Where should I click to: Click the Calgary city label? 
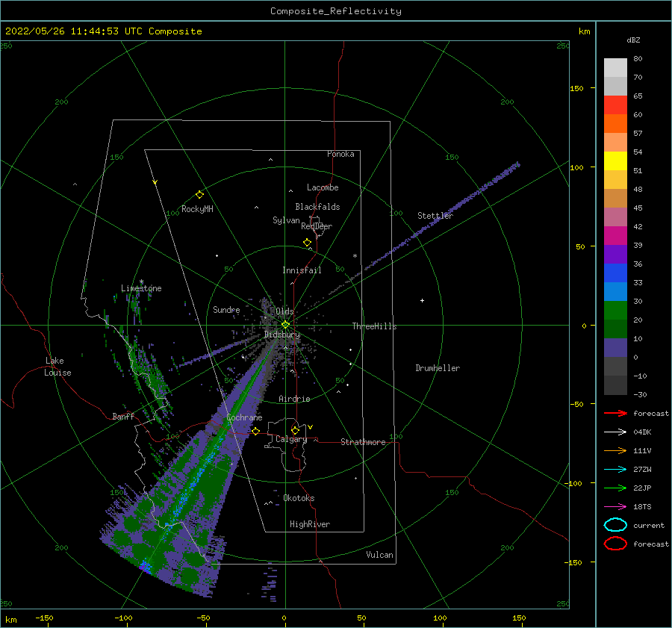pyautogui.click(x=291, y=439)
